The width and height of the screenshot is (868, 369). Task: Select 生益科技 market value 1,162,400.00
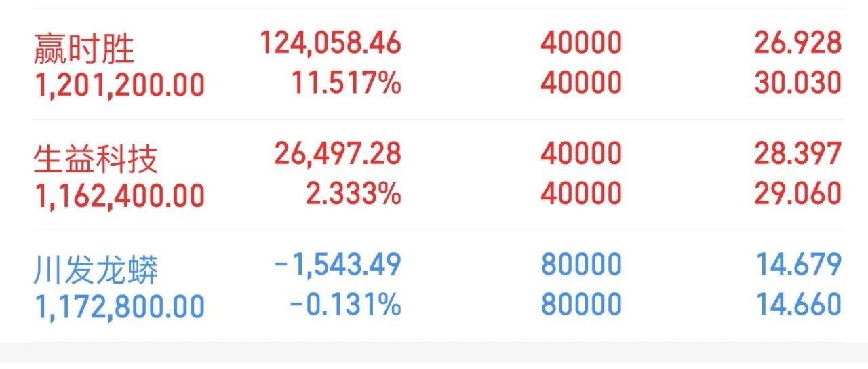[119, 196]
